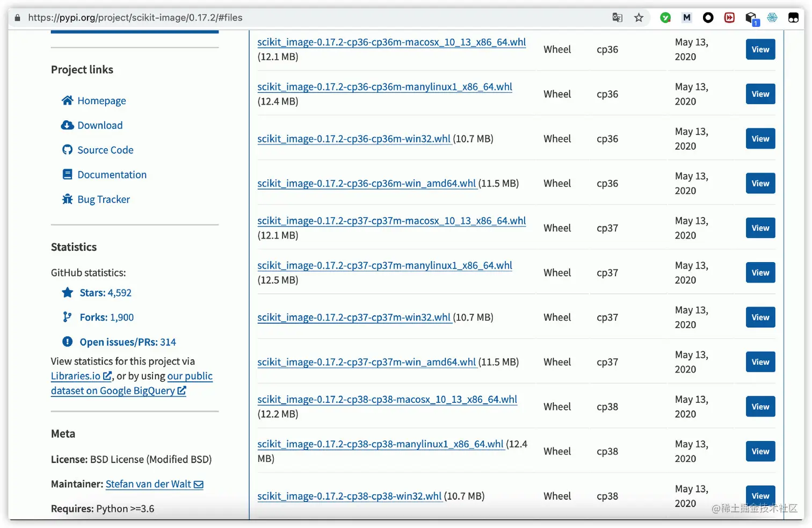Download cp36-cp36m-win_amd64.whl file
This screenshot has width=812, height=528.
click(367, 183)
